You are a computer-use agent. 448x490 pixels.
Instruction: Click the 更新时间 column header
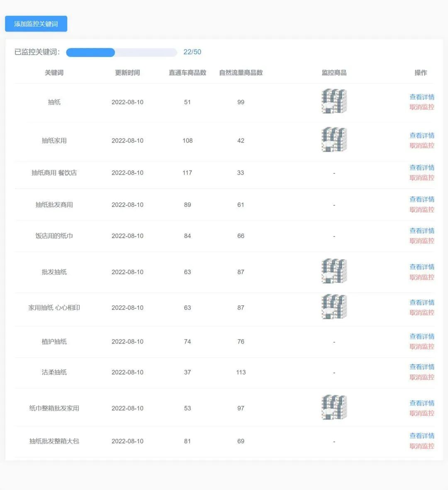[127, 73]
